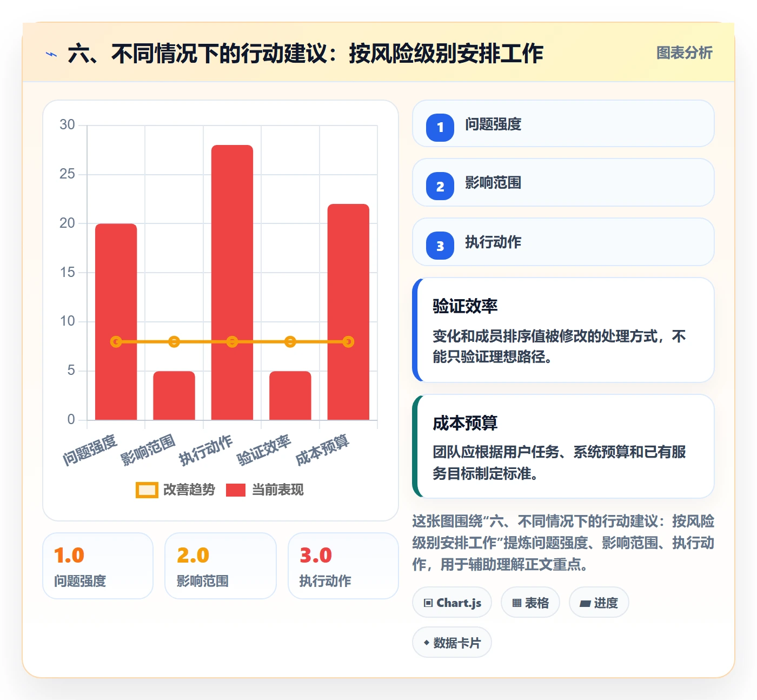The image size is (757, 700).
Task: Click the orange trend point over 影响范围
Action: tap(174, 342)
